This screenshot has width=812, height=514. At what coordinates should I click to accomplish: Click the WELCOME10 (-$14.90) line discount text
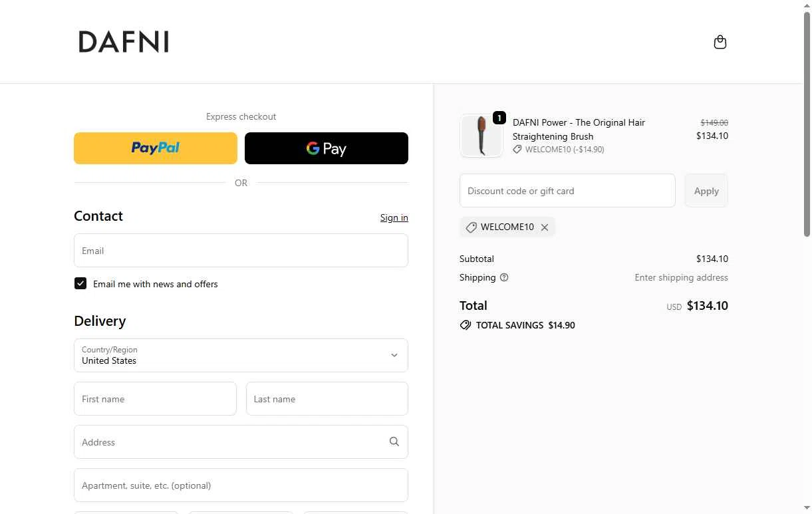(565, 150)
